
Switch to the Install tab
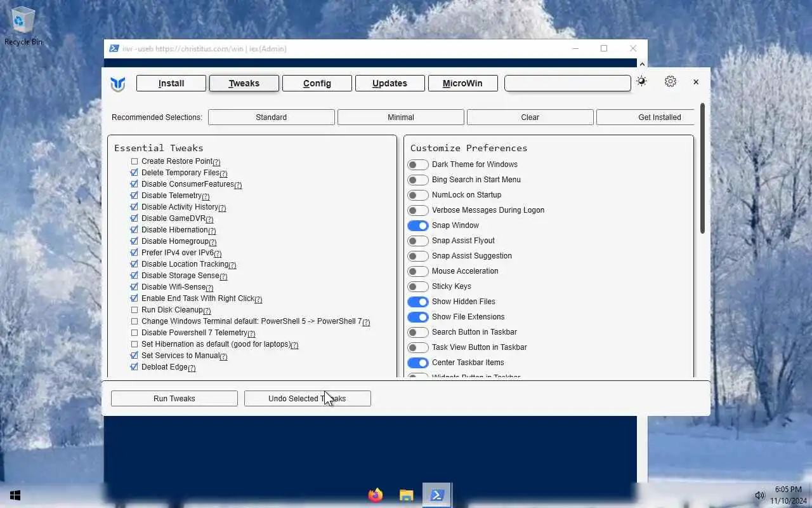pyautogui.click(x=171, y=83)
